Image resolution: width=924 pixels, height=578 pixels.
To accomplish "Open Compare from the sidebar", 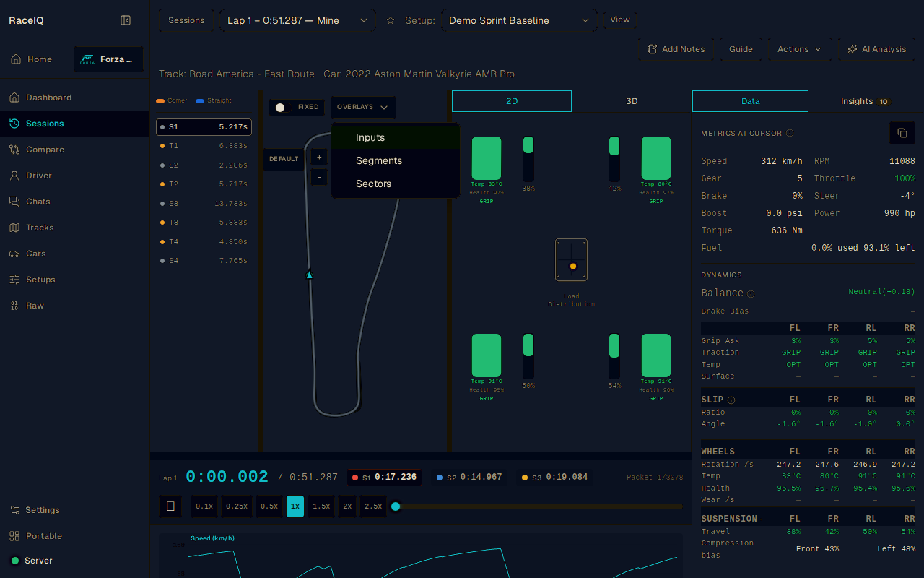I will coord(75,150).
